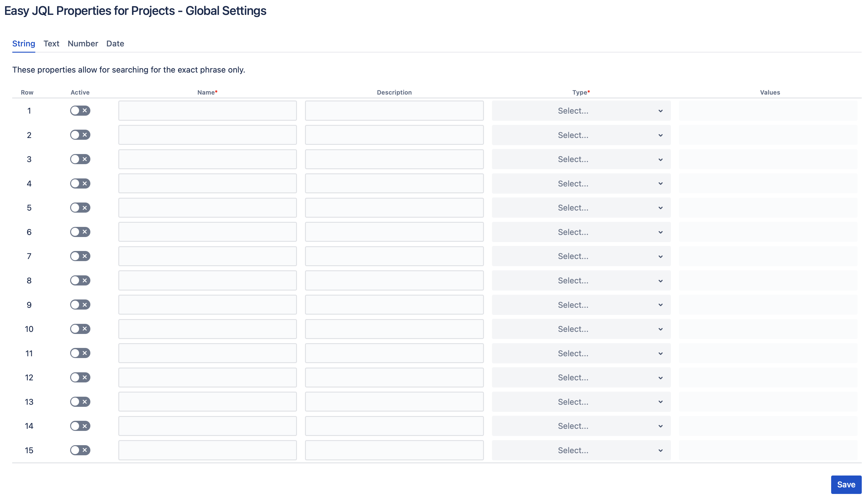Click the chevron arrow in row 14 Type
Viewport: 868px width, 499px height.
pyautogui.click(x=660, y=426)
